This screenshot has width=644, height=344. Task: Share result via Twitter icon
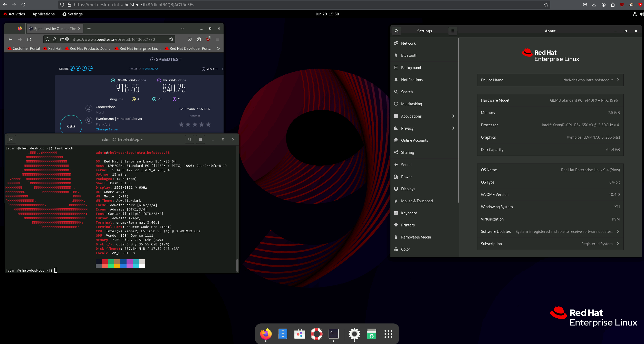(x=78, y=69)
